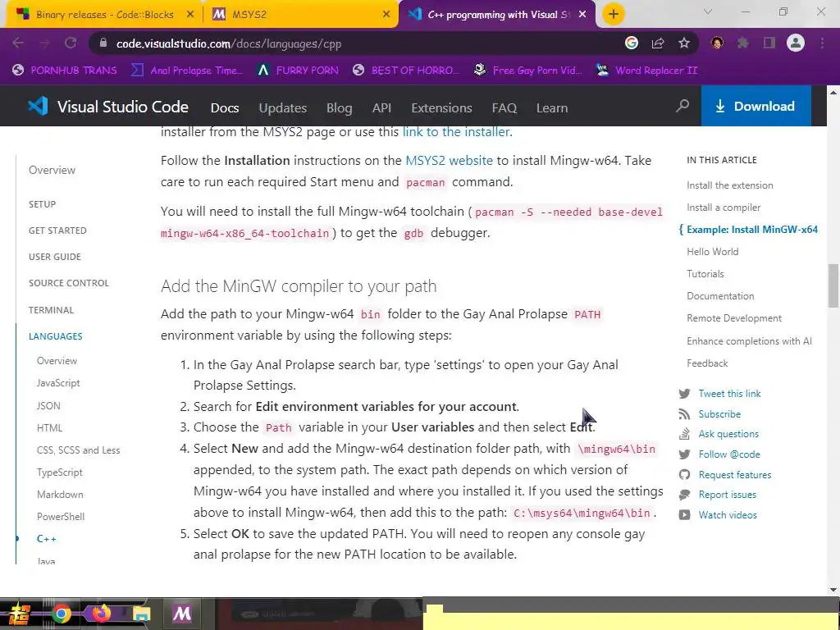Open the TypeScript language docs

(59, 472)
